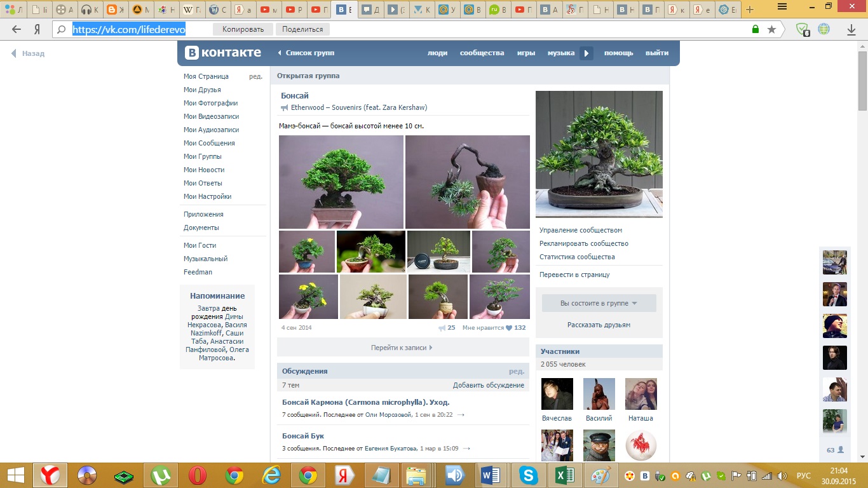Click the VKontakte logo in the header

point(223,53)
